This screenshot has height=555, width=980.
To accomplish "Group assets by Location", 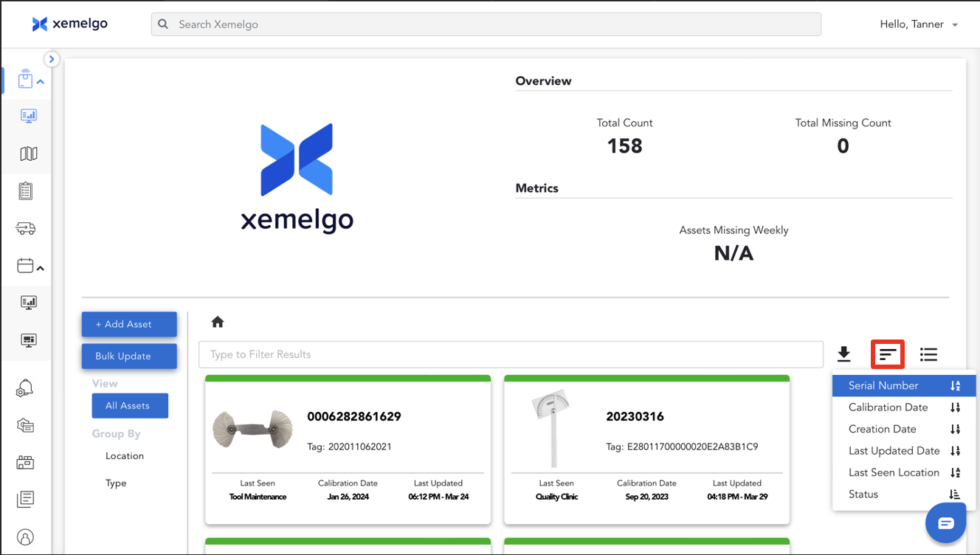I will click(125, 456).
